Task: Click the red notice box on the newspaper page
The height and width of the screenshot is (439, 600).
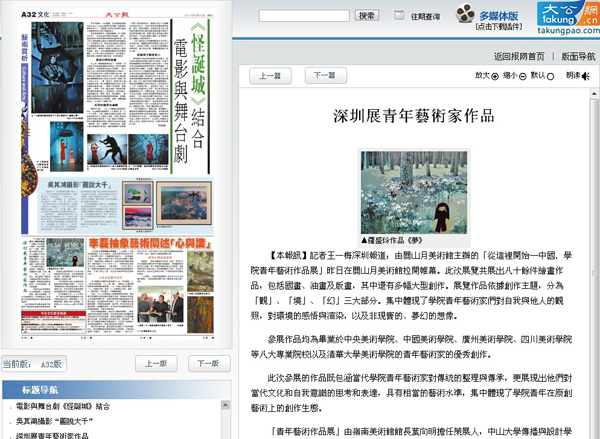Action: point(53,321)
